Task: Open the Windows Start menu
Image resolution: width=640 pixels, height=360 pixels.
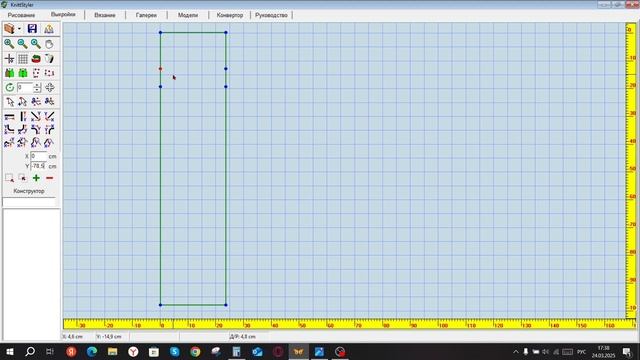Action: click(10, 352)
